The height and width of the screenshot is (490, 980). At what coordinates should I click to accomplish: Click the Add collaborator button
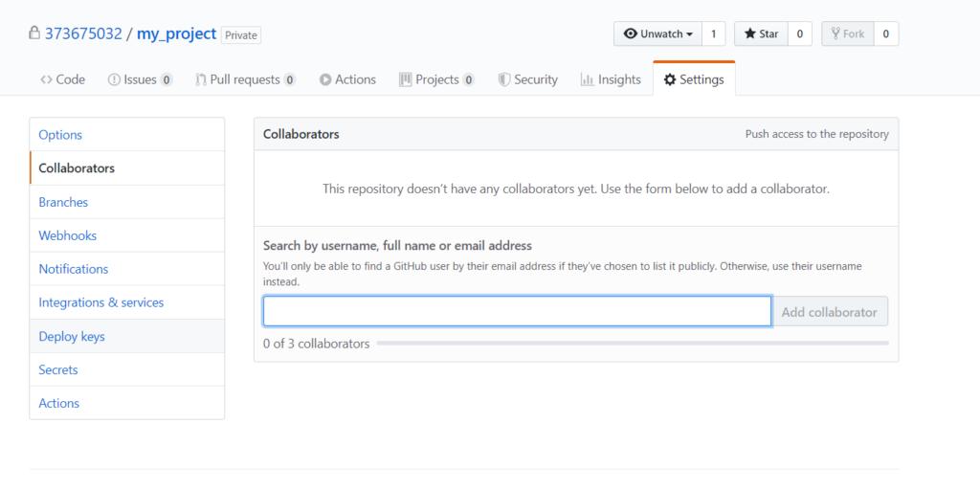point(830,311)
